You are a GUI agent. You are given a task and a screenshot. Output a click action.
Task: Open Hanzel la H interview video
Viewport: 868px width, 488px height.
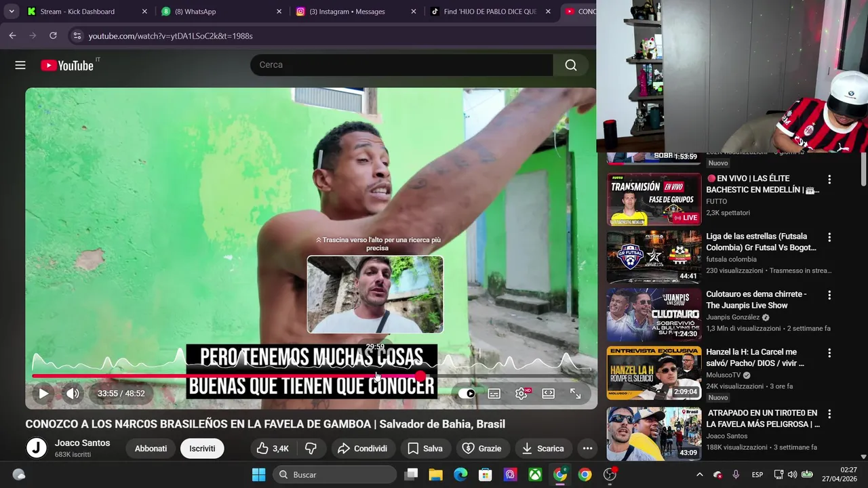pyautogui.click(x=654, y=373)
